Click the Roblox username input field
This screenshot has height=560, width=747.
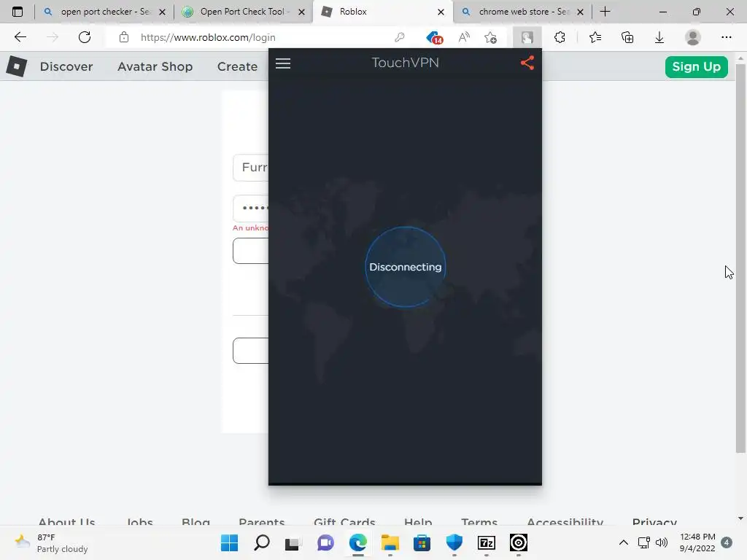point(251,167)
